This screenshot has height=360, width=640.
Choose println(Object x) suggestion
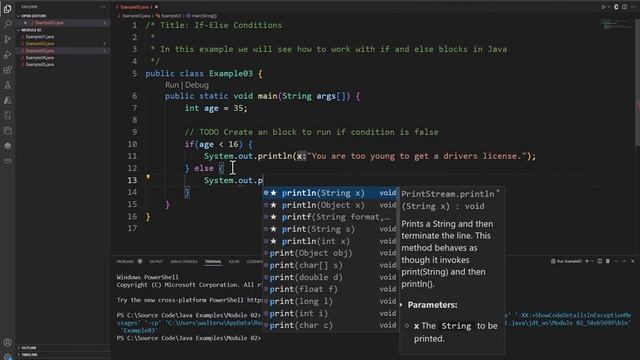(330, 205)
